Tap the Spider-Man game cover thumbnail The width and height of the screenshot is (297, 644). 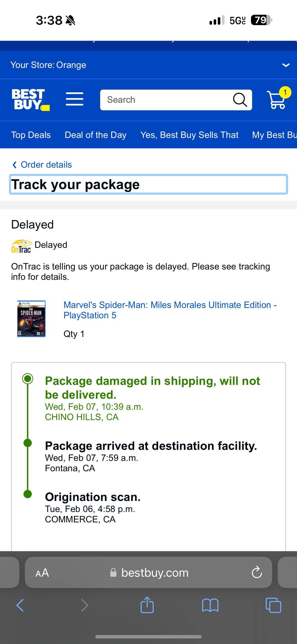31,319
